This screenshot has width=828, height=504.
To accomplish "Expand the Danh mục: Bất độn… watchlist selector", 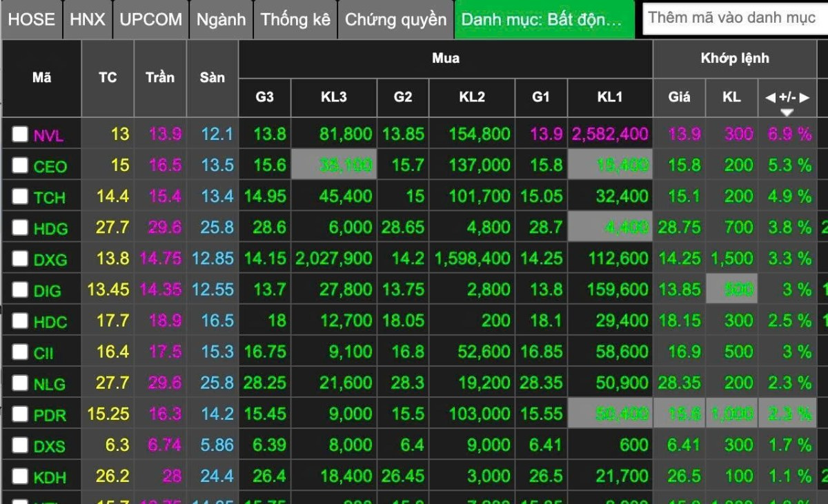I will point(544,19).
